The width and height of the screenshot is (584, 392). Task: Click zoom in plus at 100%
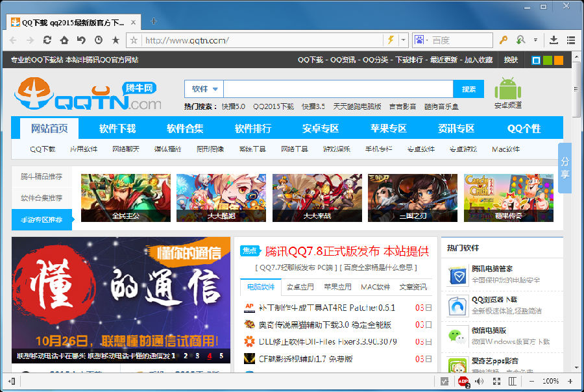[570, 381]
